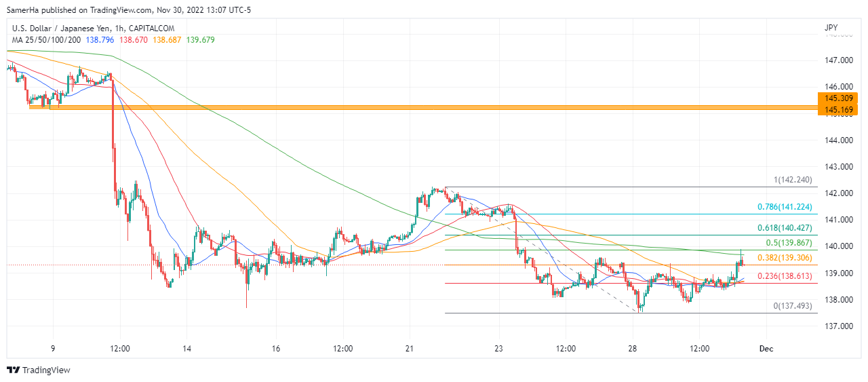Click the 0(137.493) Fibonacci bottom label
Image resolution: width=868 pixels, height=382 pixels.
point(793,306)
